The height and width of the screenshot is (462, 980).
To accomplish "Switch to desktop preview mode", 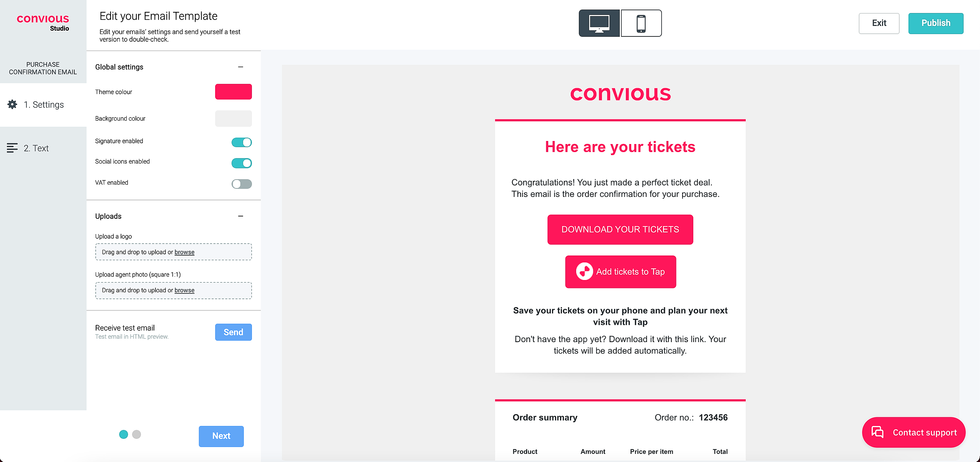I will point(599,23).
